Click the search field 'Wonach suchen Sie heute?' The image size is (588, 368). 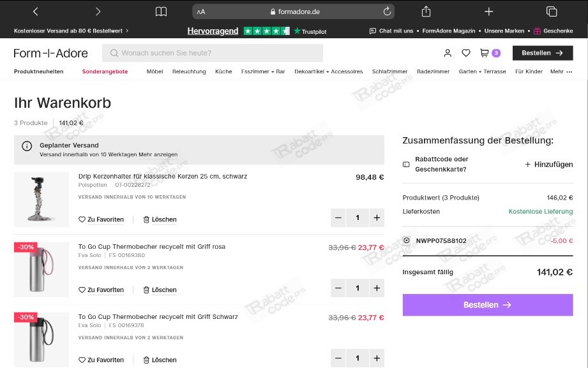click(212, 53)
